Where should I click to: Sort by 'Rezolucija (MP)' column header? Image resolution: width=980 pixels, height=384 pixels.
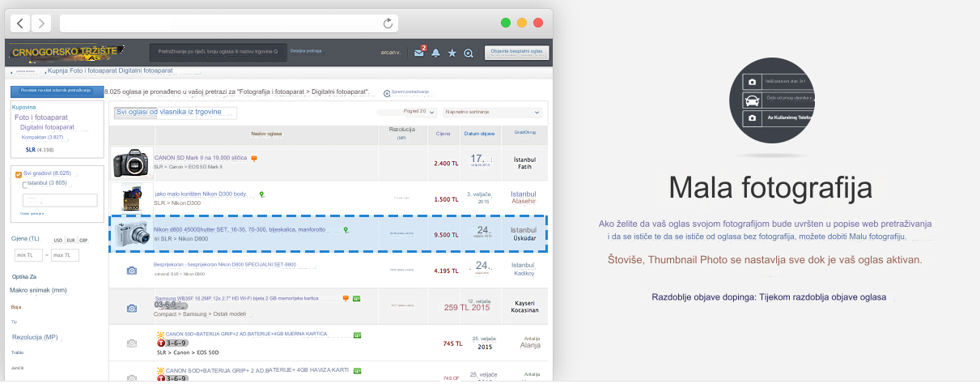pyautogui.click(x=402, y=134)
